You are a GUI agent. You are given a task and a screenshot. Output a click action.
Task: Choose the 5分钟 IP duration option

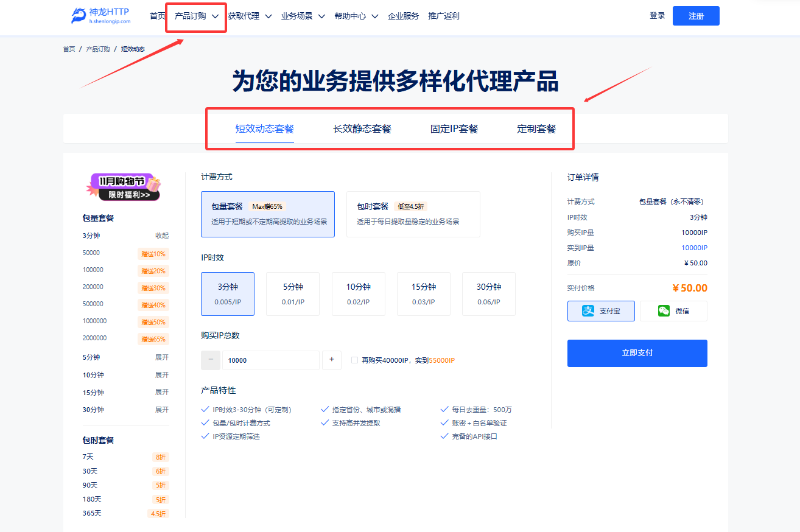tap(292, 293)
